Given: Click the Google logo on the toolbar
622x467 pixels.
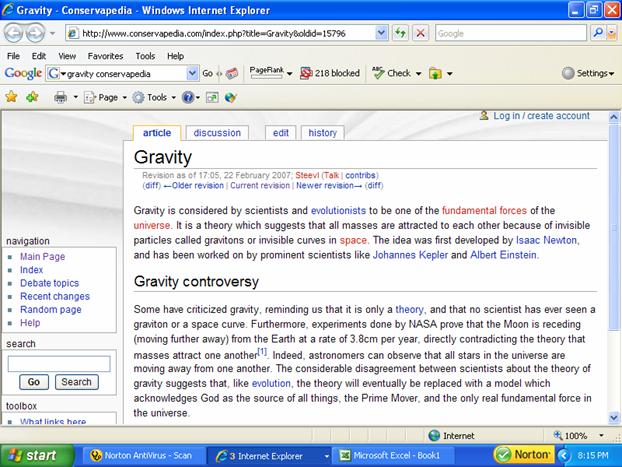Looking at the screenshot, I should click(23, 73).
